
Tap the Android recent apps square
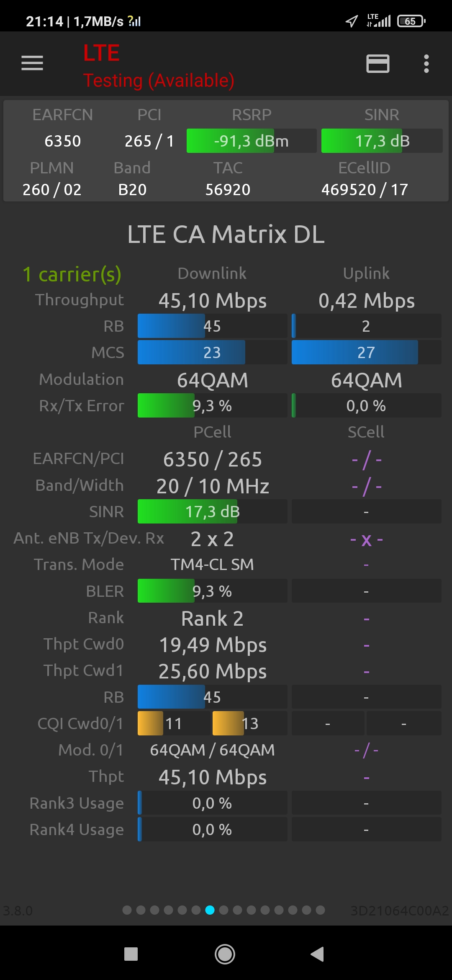[x=131, y=954]
